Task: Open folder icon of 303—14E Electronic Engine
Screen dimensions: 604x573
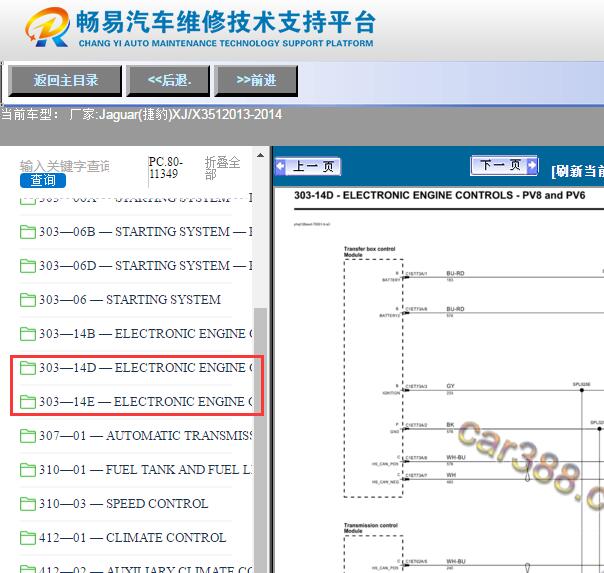Action: coord(27,402)
